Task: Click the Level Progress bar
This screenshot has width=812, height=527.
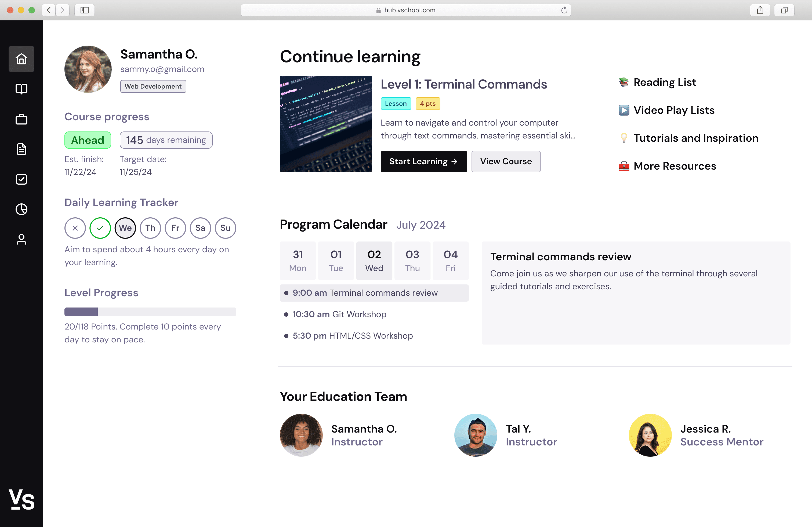Action: (x=150, y=312)
